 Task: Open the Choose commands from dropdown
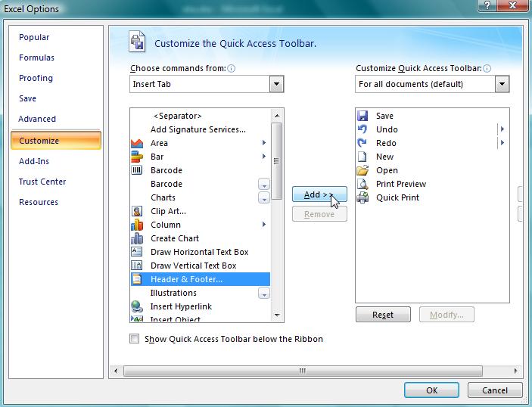[276, 84]
